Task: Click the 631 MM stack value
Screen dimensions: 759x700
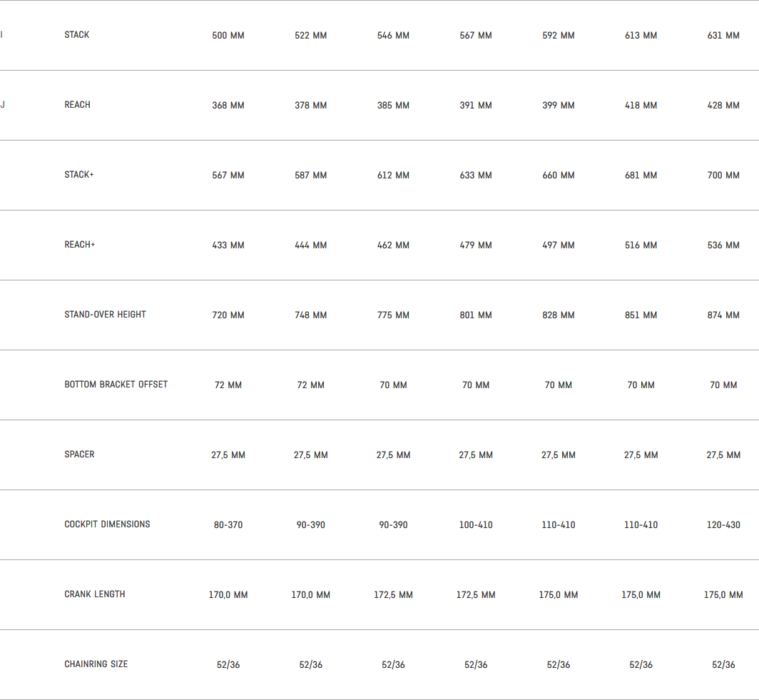Action: [723, 36]
